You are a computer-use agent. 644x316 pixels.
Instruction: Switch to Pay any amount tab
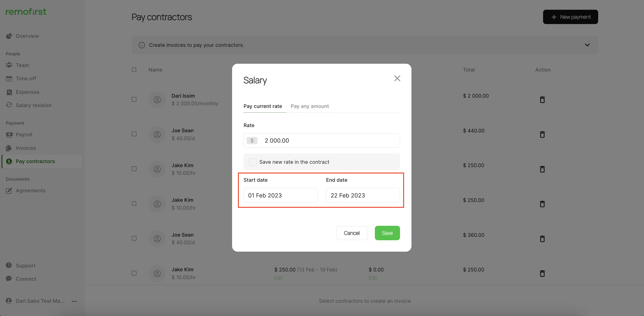(x=310, y=106)
